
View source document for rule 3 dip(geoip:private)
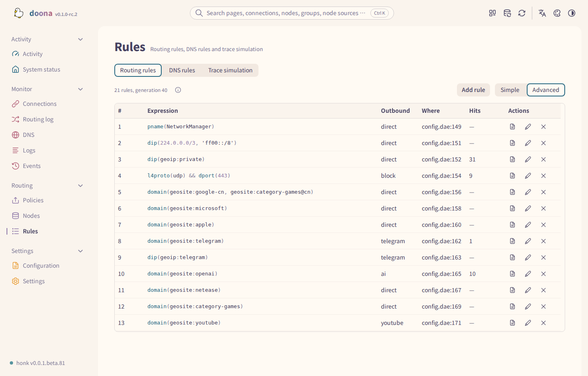click(512, 159)
